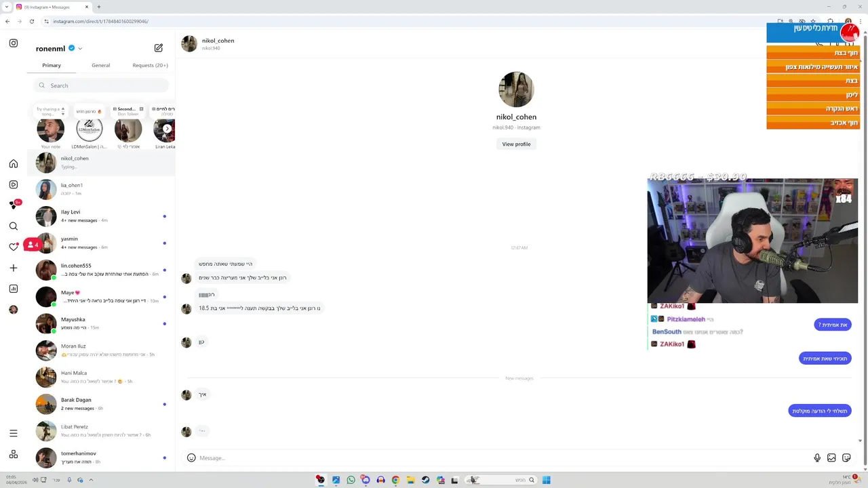This screenshot has width=868, height=488.
Task: Open WhatsApp from the taskbar
Action: click(x=351, y=480)
